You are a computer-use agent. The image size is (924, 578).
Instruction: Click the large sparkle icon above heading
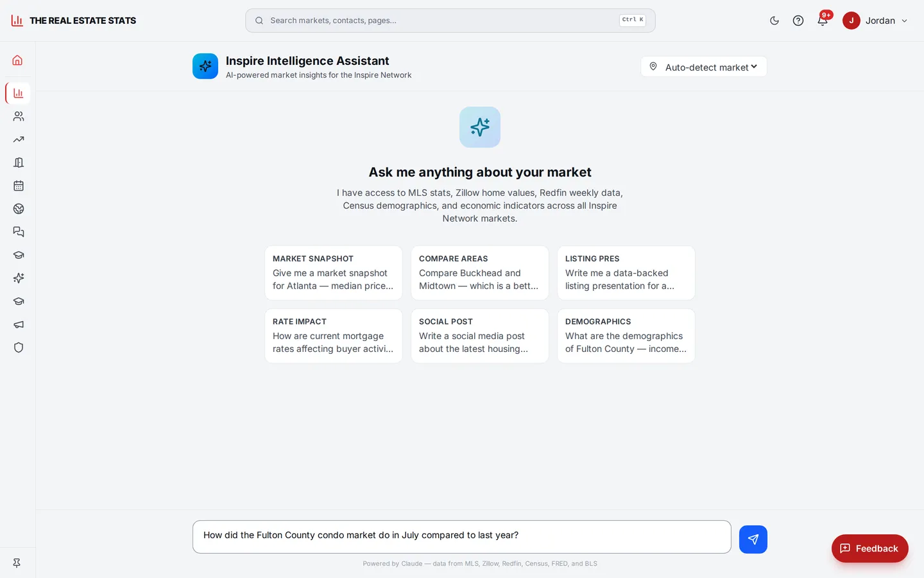(480, 127)
